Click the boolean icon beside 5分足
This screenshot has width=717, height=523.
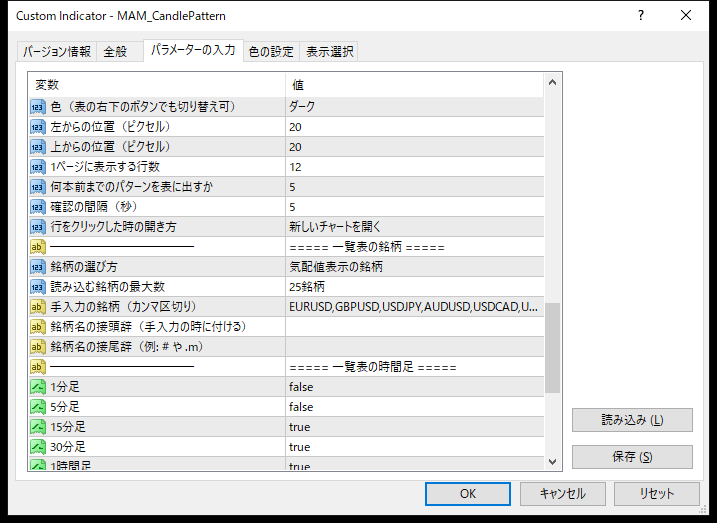click(38, 407)
